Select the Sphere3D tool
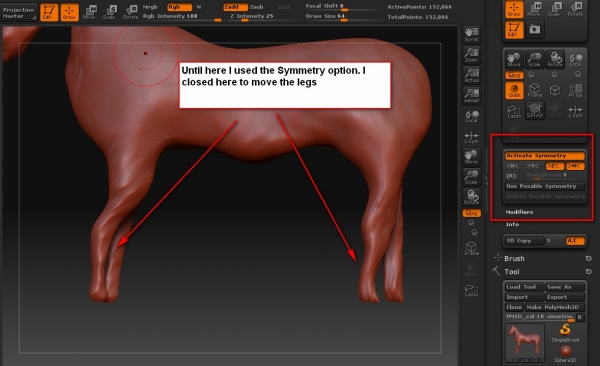Screen dimensions: 600x366 (565, 354)
